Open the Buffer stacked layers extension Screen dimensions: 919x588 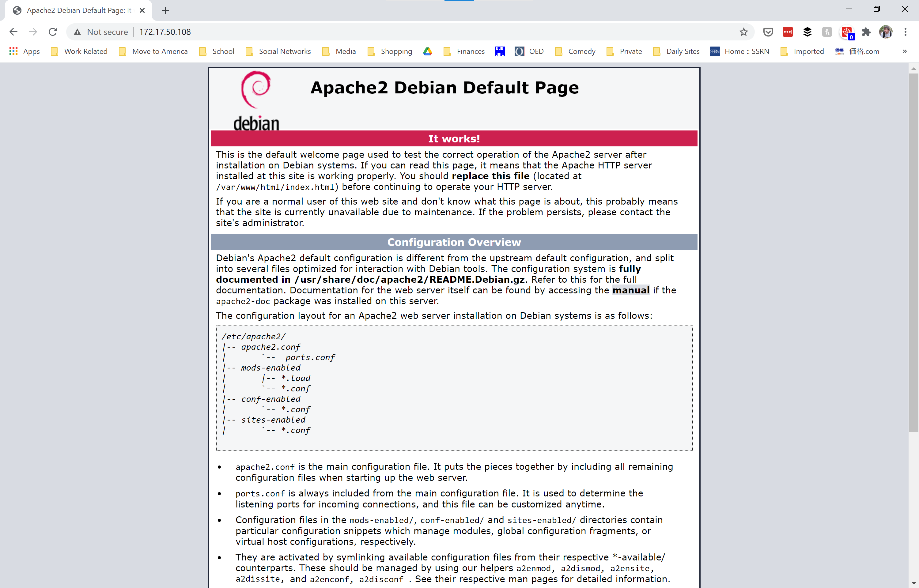tap(807, 32)
